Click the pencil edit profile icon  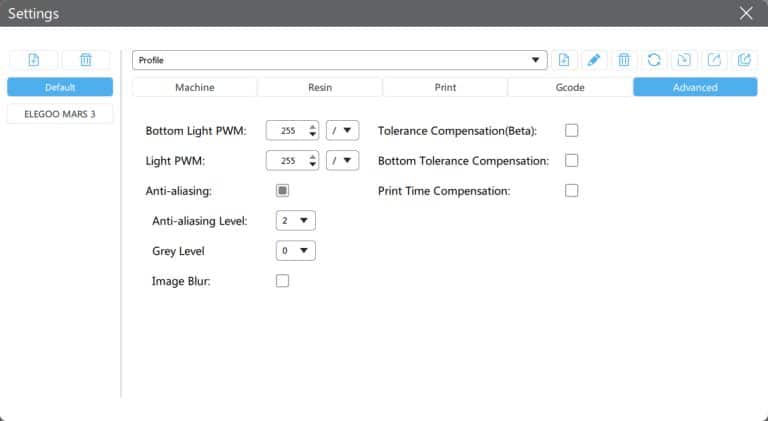tap(594, 60)
